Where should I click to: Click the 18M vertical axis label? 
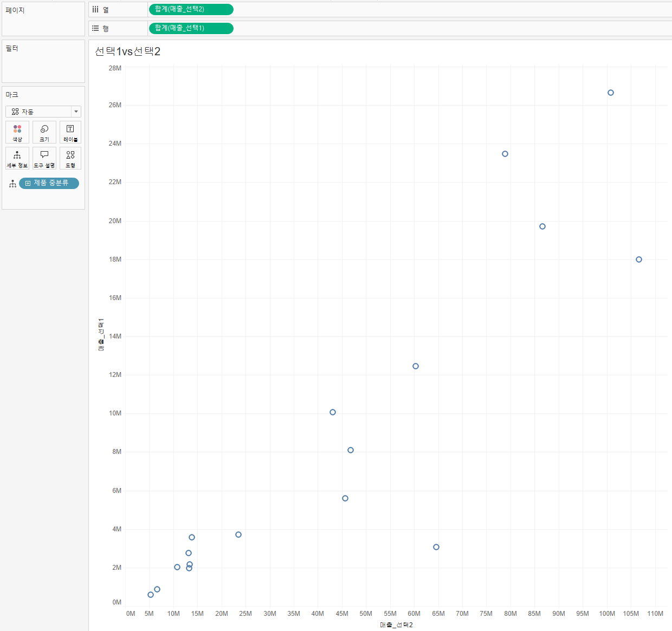pos(115,259)
